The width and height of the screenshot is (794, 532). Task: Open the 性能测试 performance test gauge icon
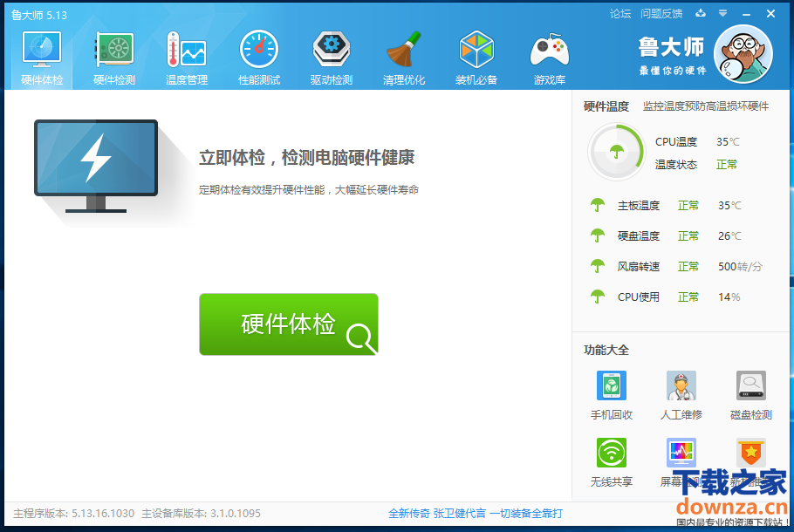pyautogui.click(x=259, y=58)
